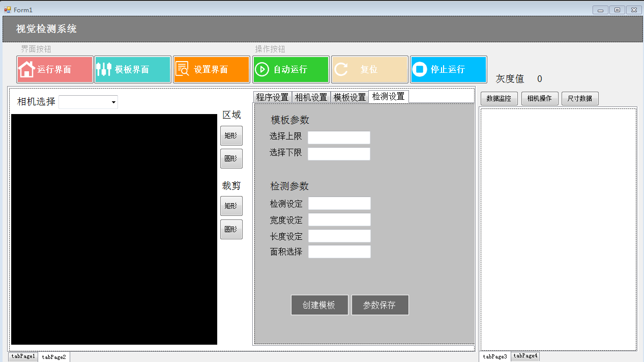Focus the 选择下限 input field
The image size is (644, 362).
[339, 154]
